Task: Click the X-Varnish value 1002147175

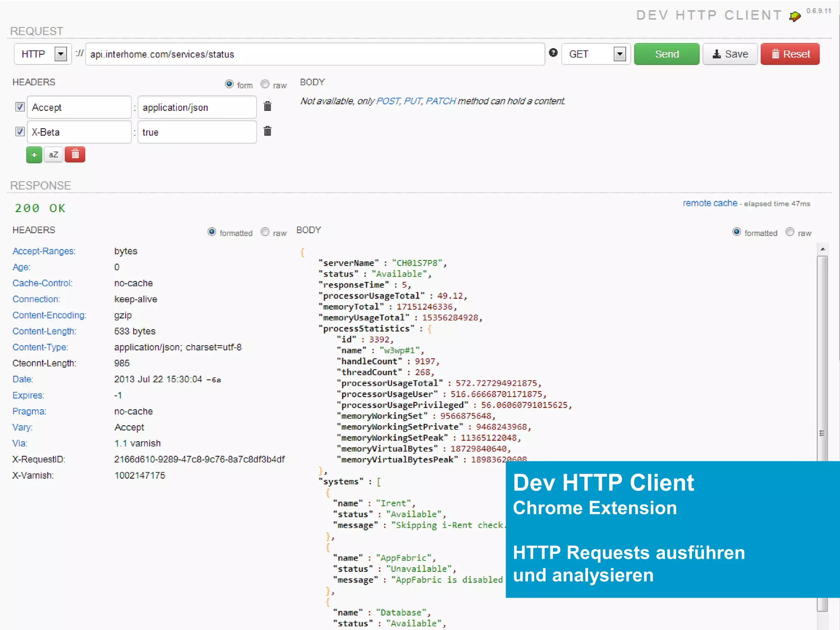Action: pyautogui.click(x=139, y=475)
